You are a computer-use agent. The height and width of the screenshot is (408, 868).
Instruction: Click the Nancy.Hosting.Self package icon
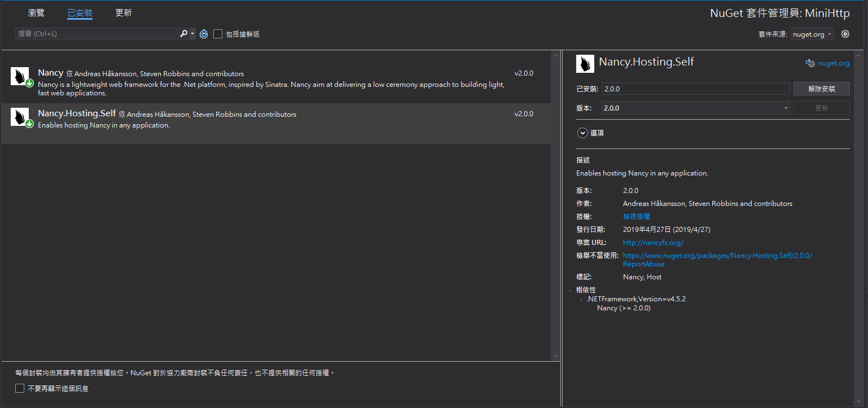(x=19, y=117)
